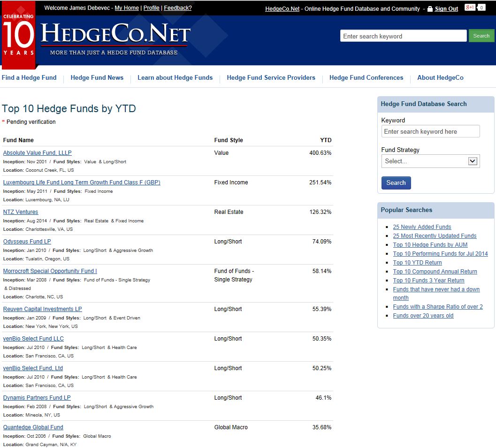Open Top 10 YTD Return link
Screen dimensions: 496x448
coord(417,262)
